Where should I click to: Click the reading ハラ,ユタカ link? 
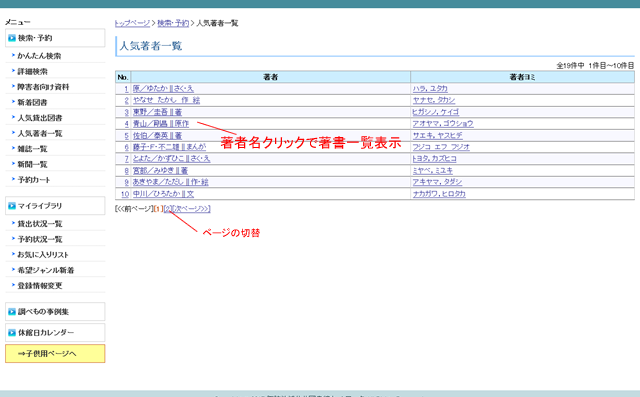pyautogui.click(x=430, y=89)
